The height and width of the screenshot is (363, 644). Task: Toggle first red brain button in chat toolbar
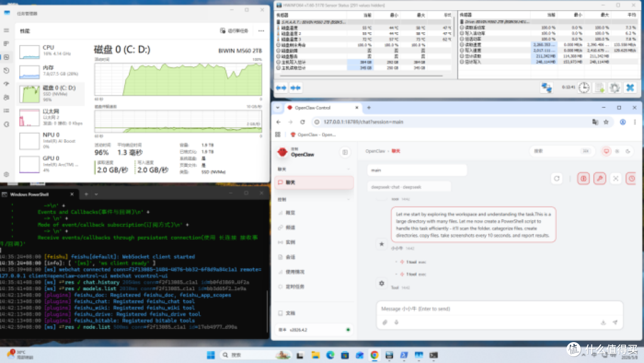584,179
